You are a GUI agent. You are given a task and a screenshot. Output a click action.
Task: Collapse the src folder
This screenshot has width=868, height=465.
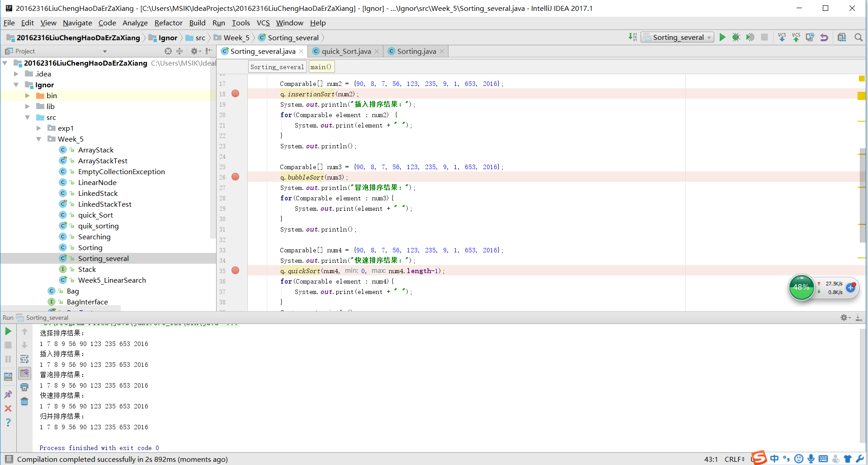tap(28, 117)
